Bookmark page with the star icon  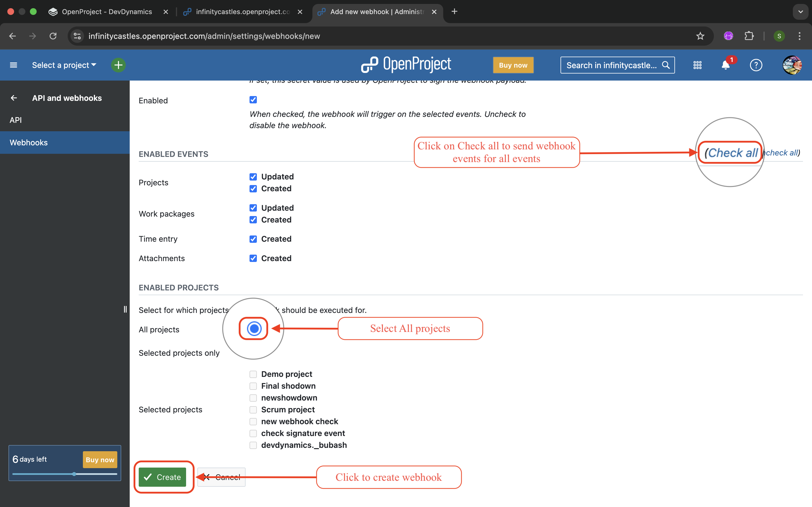[x=700, y=36]
